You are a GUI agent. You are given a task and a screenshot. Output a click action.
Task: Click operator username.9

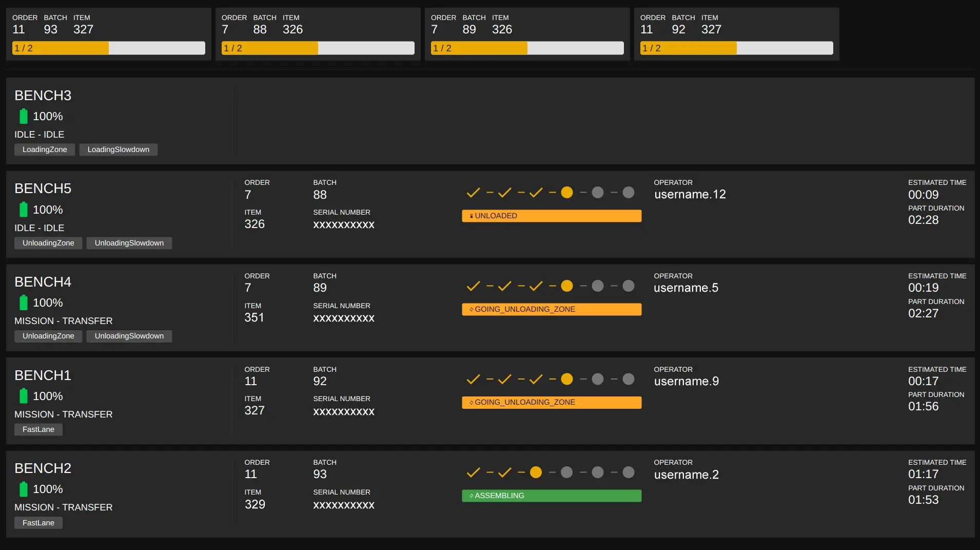(x=687, y=382)
